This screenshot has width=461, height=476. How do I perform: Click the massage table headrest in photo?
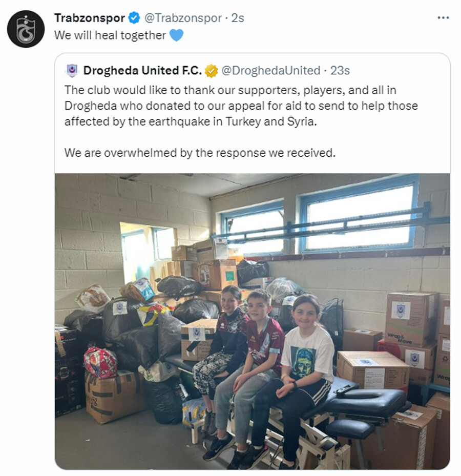(365, 402)
